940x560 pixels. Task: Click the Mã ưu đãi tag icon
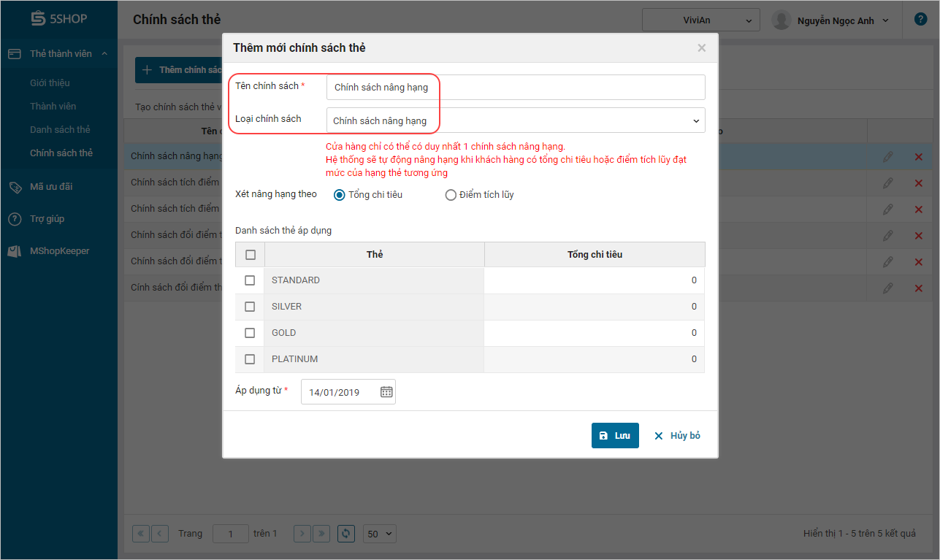[x=15, y=187]
